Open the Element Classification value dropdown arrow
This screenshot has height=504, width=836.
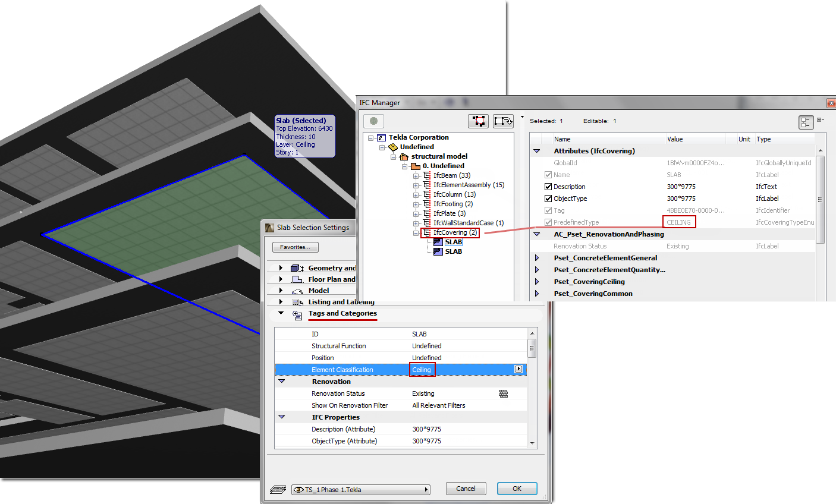[518, 369]
